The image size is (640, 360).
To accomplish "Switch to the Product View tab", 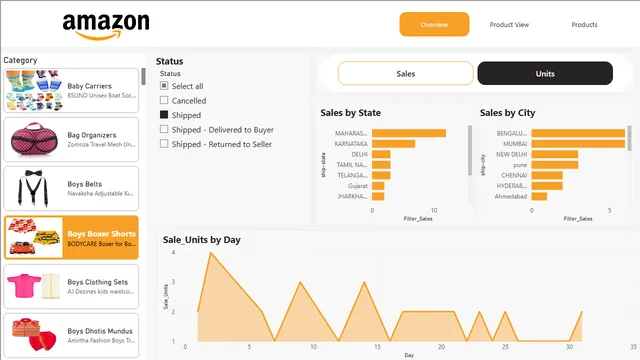I will point(509,25).
